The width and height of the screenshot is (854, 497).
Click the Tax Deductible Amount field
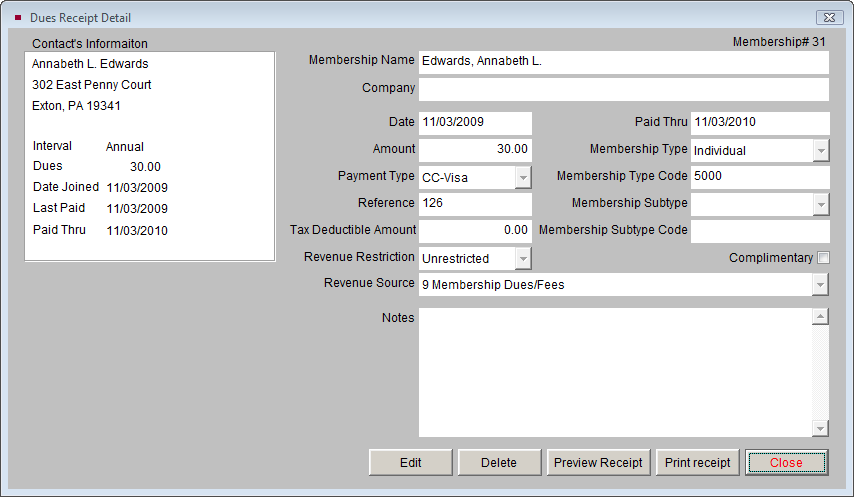pos(475,231)
